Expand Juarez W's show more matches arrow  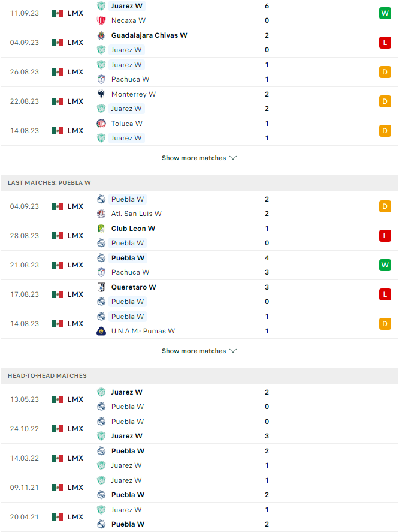pyautogui.click(x=233, y=158)
